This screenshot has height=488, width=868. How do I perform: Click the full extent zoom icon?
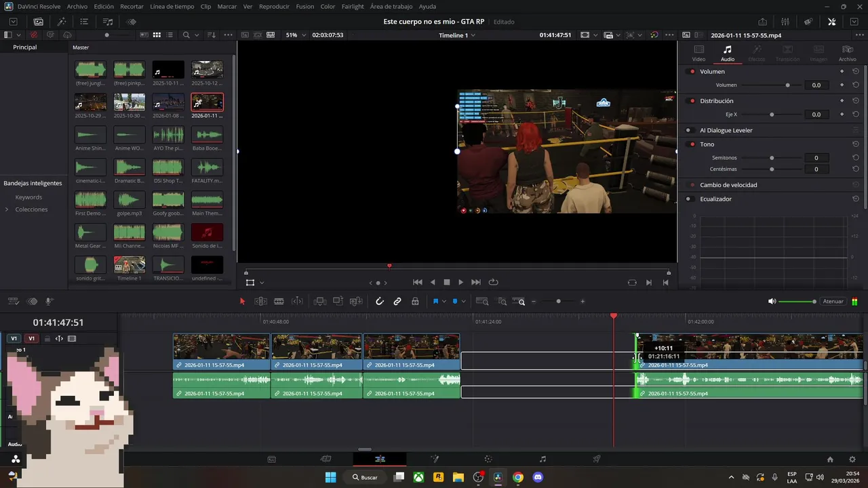482,302
